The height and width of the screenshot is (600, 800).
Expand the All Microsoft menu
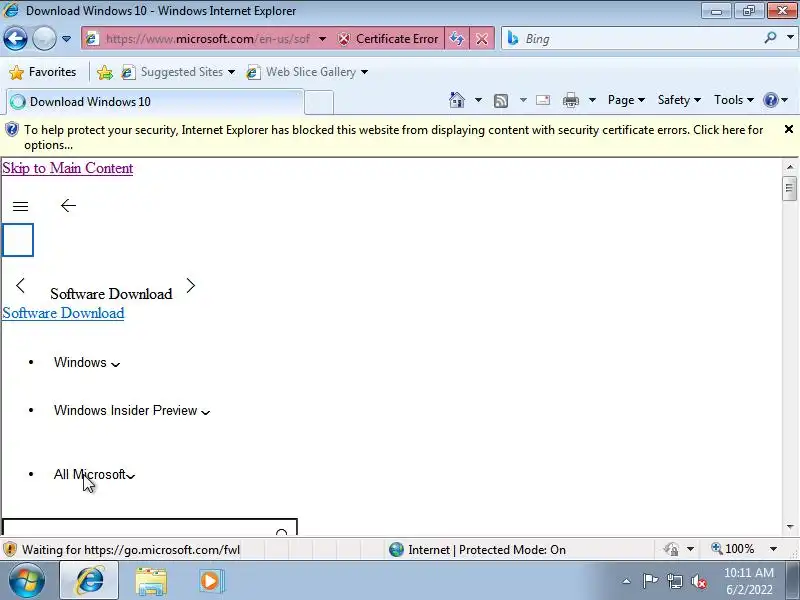click(x=94, y=474)
